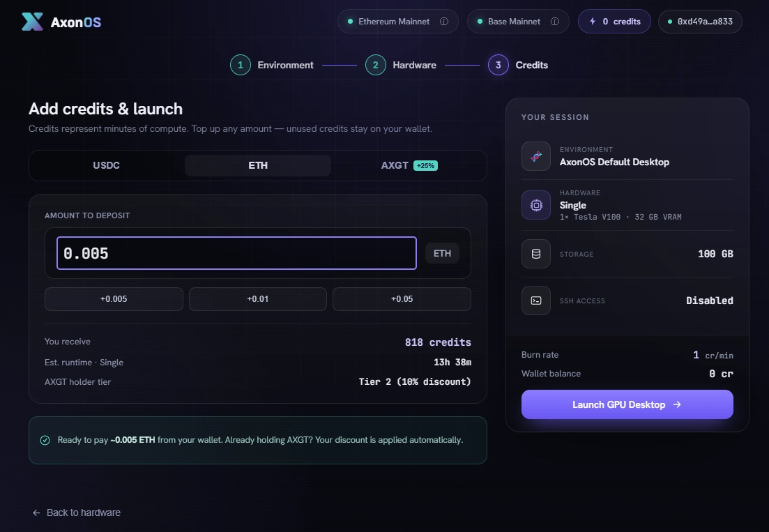
Task: Click the Base Mainnet network pill
Action: tap(518, 22)
